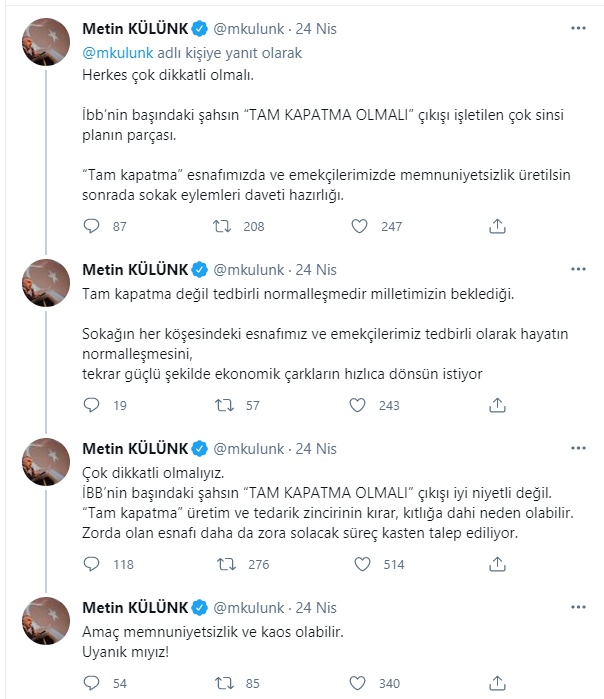Open the '24 Nis' timestamp on second tweet
The height and width of the screenshot is (699, 604).
click(x=317, y=270)
